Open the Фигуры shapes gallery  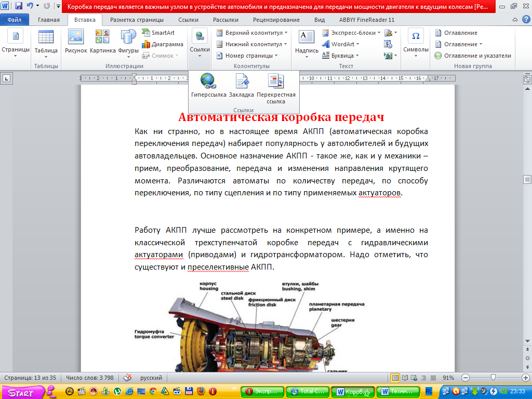128,43
